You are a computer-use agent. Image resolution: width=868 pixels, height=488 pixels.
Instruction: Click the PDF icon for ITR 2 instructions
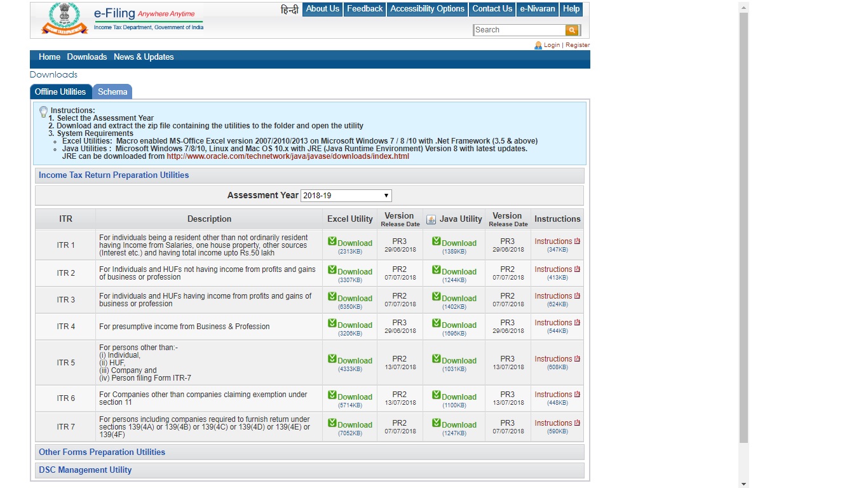[578, 269]
